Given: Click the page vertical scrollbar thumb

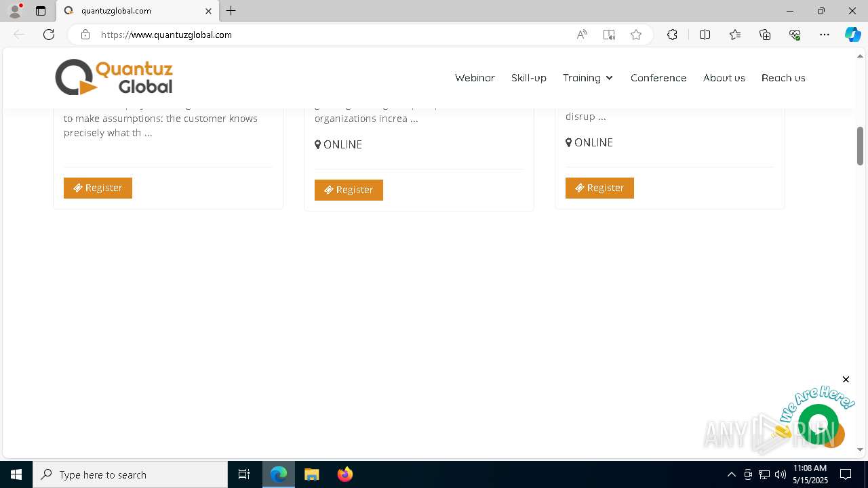Looking at the screenshot, I should (860, 146).
